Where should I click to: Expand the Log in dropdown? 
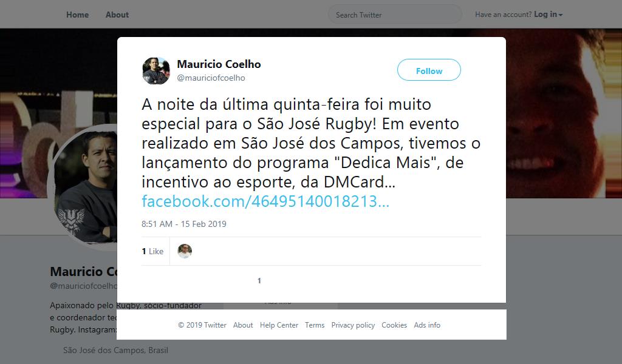point(549,15)
